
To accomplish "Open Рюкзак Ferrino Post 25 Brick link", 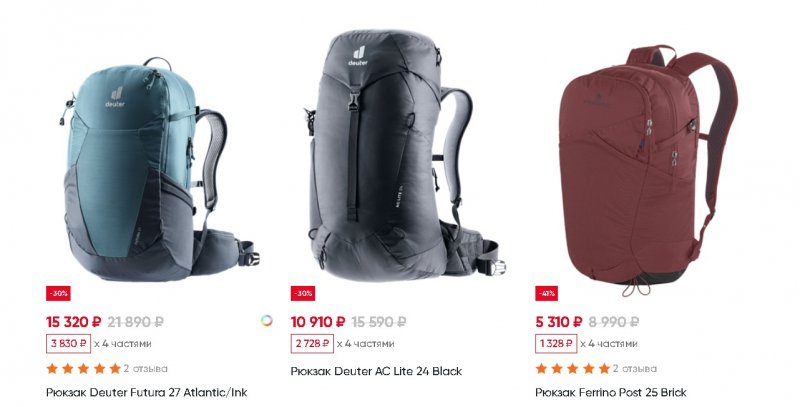I will tap(611, 393).
